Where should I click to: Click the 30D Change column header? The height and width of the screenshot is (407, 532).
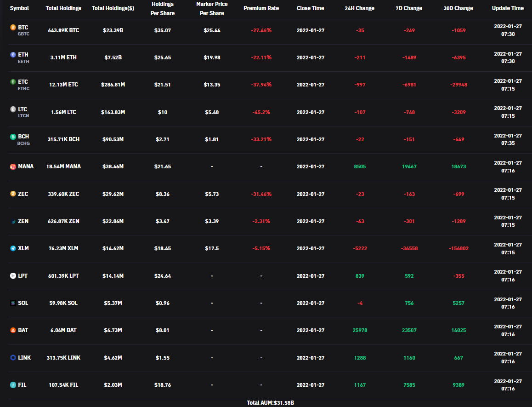[x=458, y=8]
